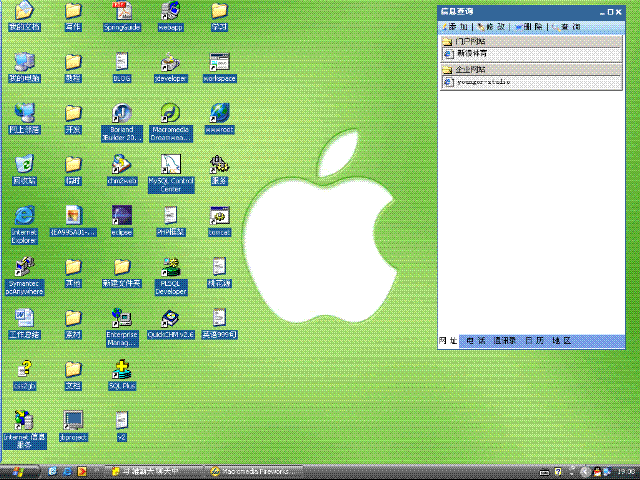Select the Internet Explorer desktop icon
Image resolution: width=640 pixels, height=480 pixels.
[x=24, y=225]
